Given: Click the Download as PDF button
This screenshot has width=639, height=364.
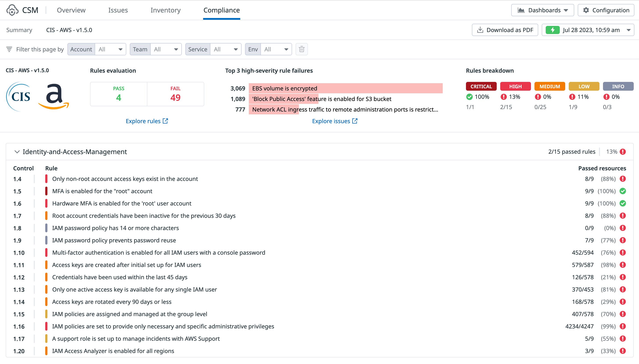Looking at the screenshot, I should click(x=505, y=30).
